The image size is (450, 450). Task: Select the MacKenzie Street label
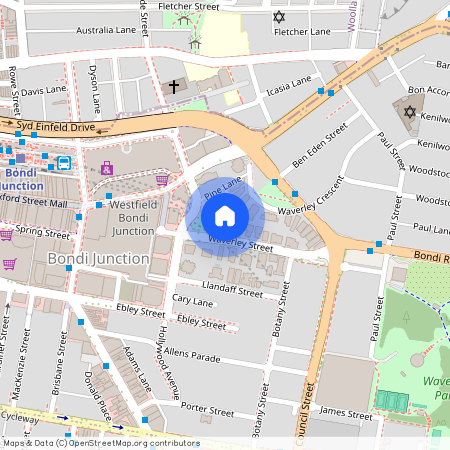(x=21, y=364)
